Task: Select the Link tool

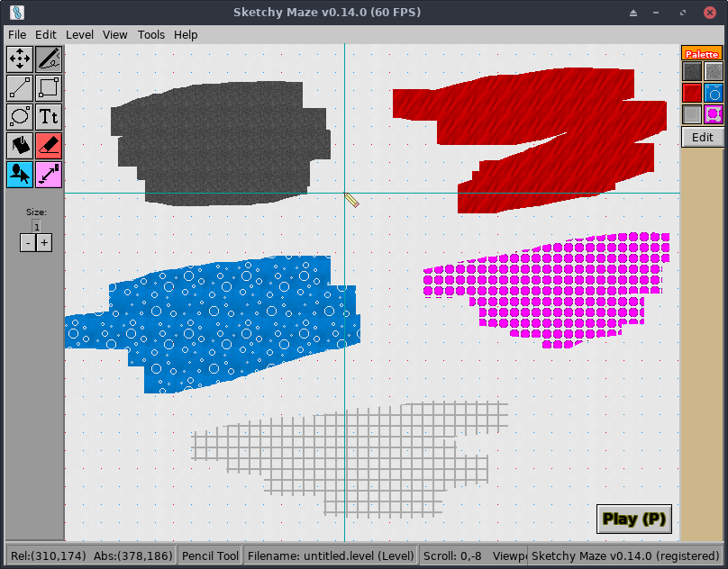Action: click(48, 175)
